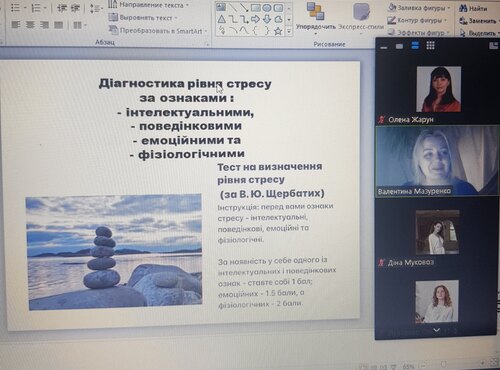Click the Заменить button
The image size is (500, 370).
point(478,21)
